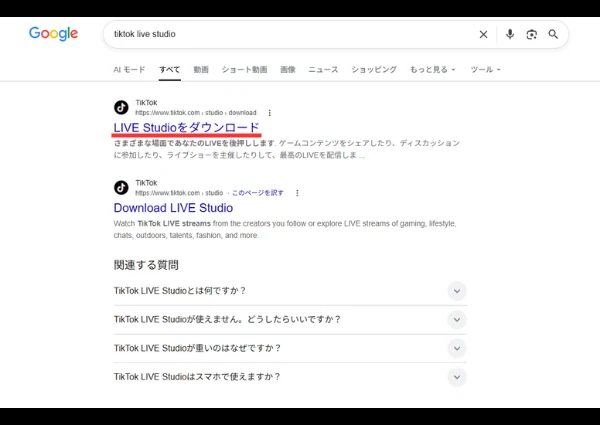Viewport: 600px width, 425px height.
Task: Switch to the 画像 tab
Action: (288, 70)
